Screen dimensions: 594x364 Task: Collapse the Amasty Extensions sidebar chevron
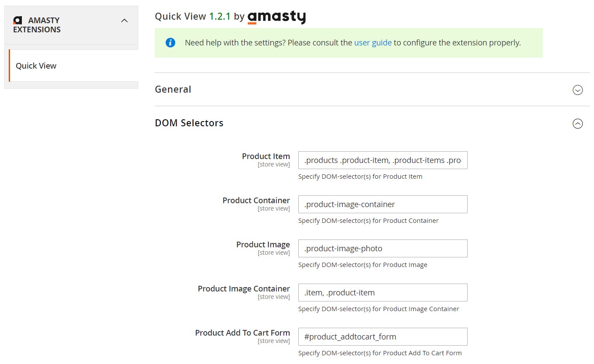pos(125,21)
